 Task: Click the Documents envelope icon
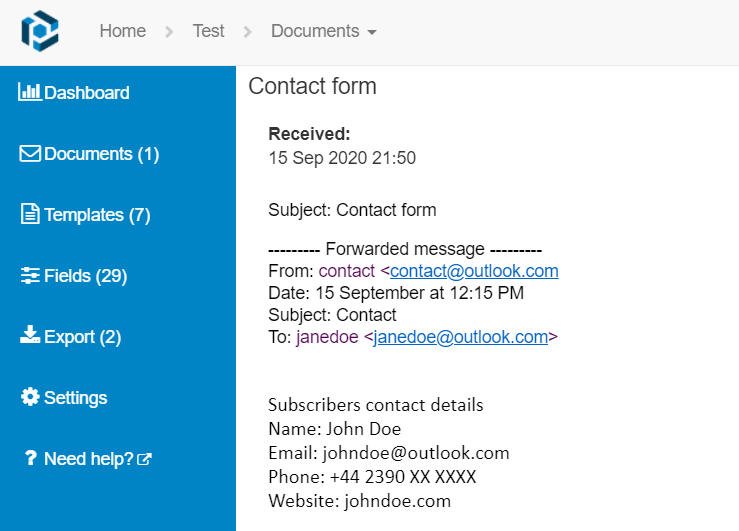tap(30, 154)
